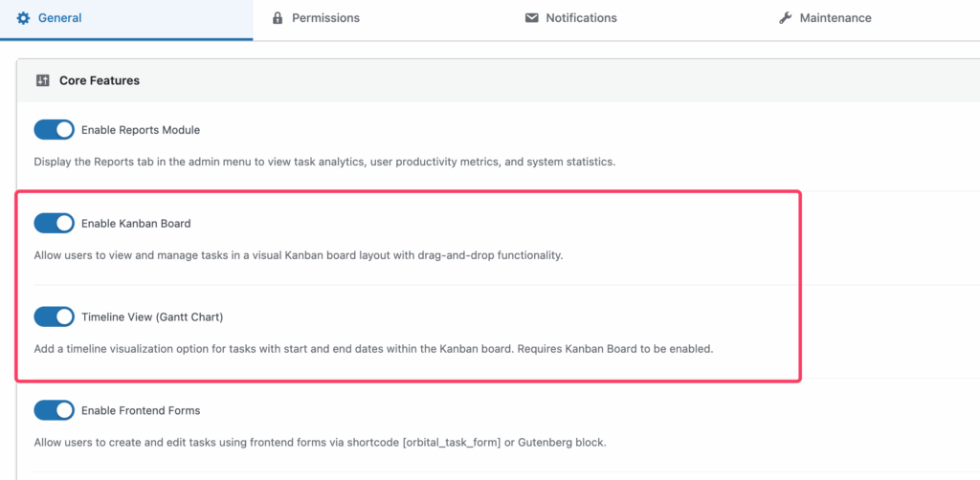The width and height of the screenshot is (980, 480).
Task: Click the Core Features section heading
Action: click(100, 81)
